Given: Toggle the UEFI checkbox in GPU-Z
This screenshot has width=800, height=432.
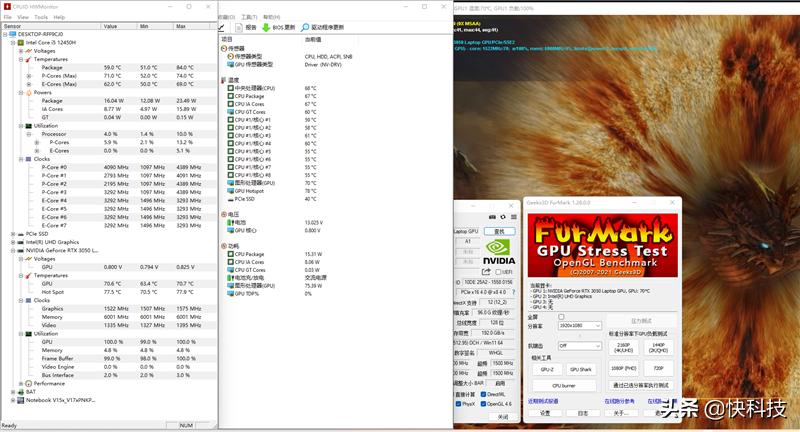Looking at the screenshot, I should click(498, 272).
